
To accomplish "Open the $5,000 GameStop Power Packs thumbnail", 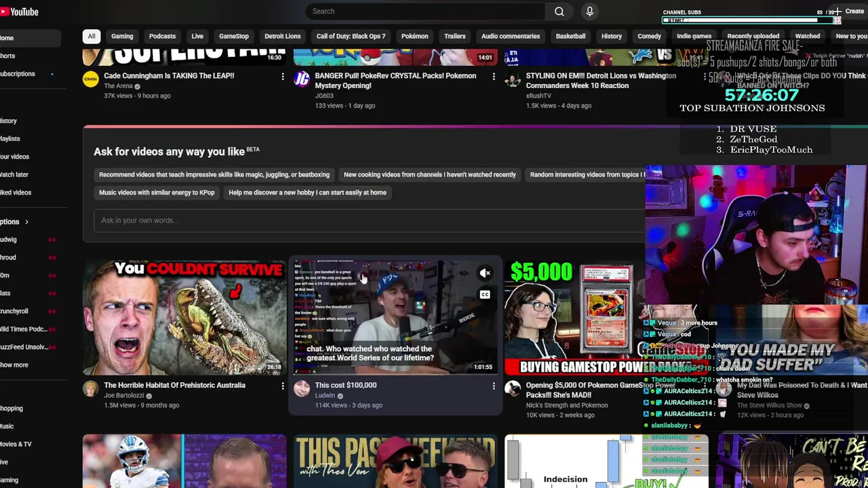I will pyautogui.click(x=573, y=318).
